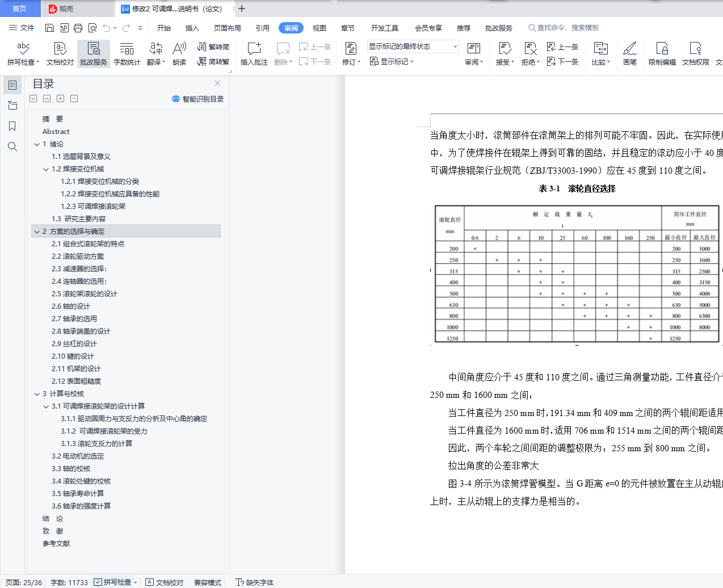Open 文档权限 document permissions
The width and height of the screenshot is (723, 588).
tap(696, 54)
